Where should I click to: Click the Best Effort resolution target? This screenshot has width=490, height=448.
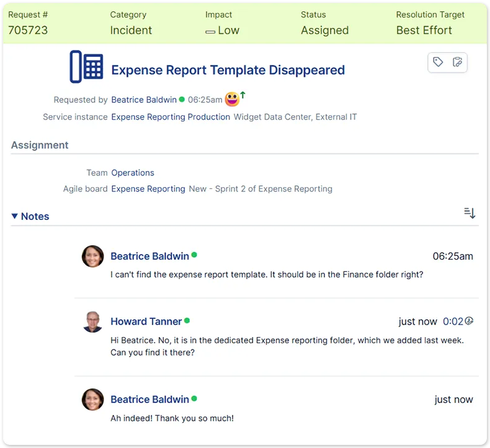[x=424, y=30]
